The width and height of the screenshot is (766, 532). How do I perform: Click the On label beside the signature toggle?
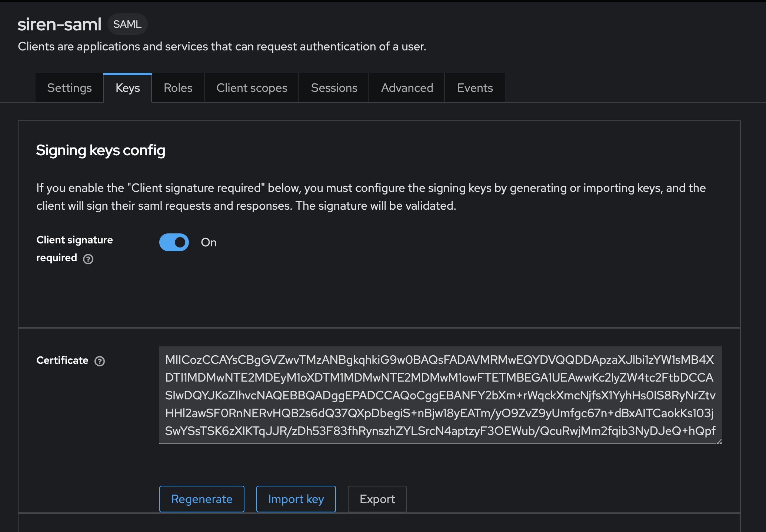click(x=209, y=242)
